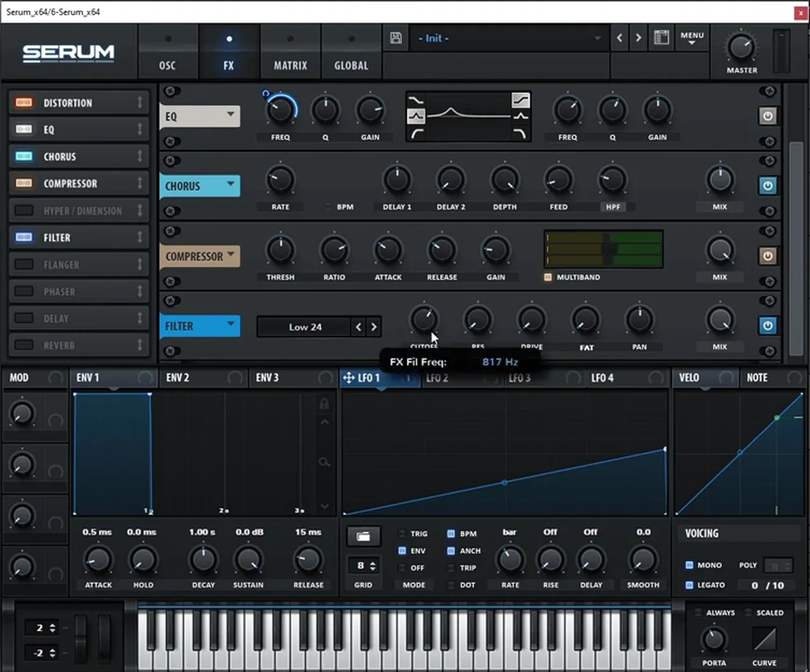Switch to the OSC tab
The height and width of the screenshot is (672, 810).
click(167, 53)
